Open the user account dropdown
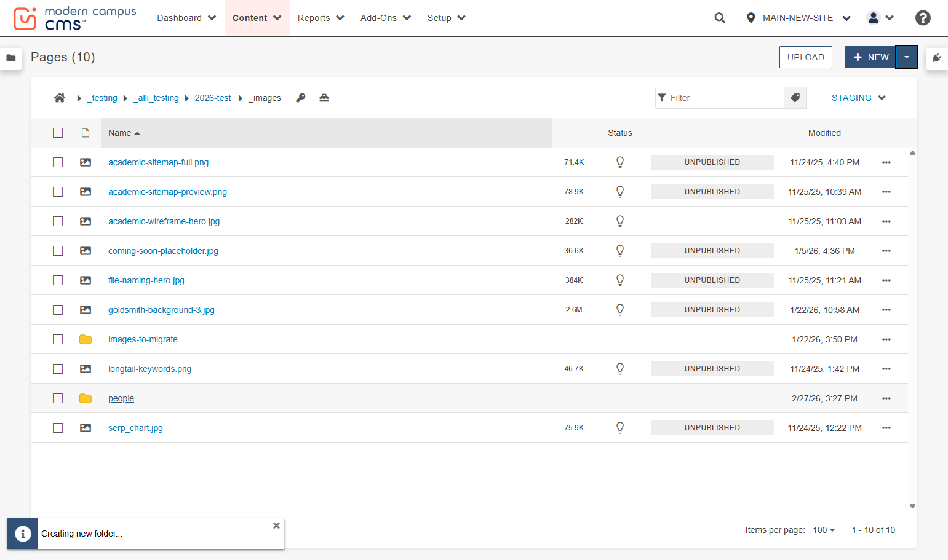Screen dimensions: 948x560 click(880, 18)
